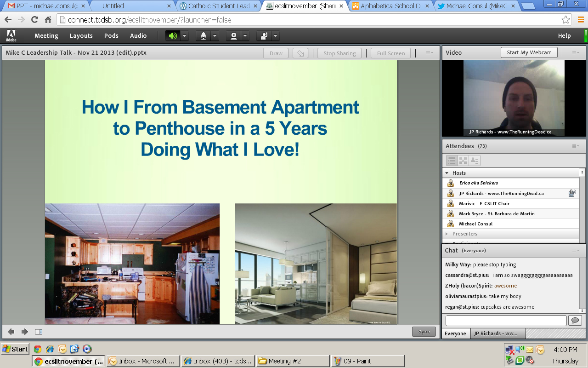Go to the next slide arrow
Image resolution: width=588 pixels, height=368 pixels.
(x=25, y=332)
